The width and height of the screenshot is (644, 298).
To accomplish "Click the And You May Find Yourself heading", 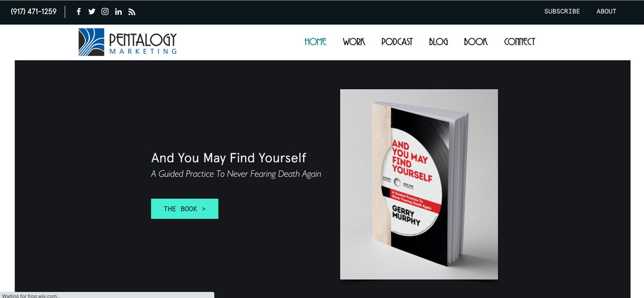I will point(229,158).
